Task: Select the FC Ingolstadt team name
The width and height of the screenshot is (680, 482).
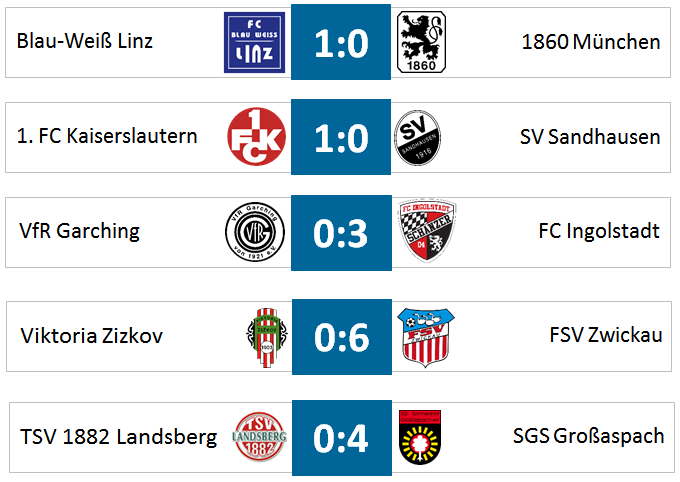Action: (599, 231)
